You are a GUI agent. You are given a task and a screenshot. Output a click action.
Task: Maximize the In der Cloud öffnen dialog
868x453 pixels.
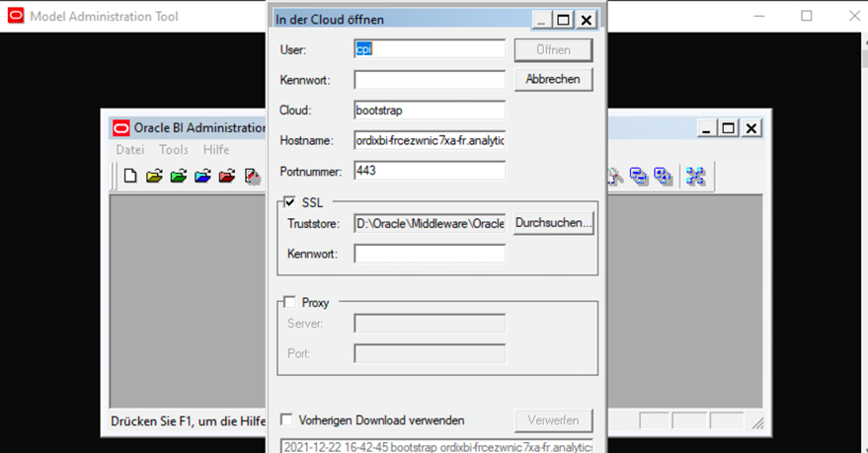coord(564,20)
